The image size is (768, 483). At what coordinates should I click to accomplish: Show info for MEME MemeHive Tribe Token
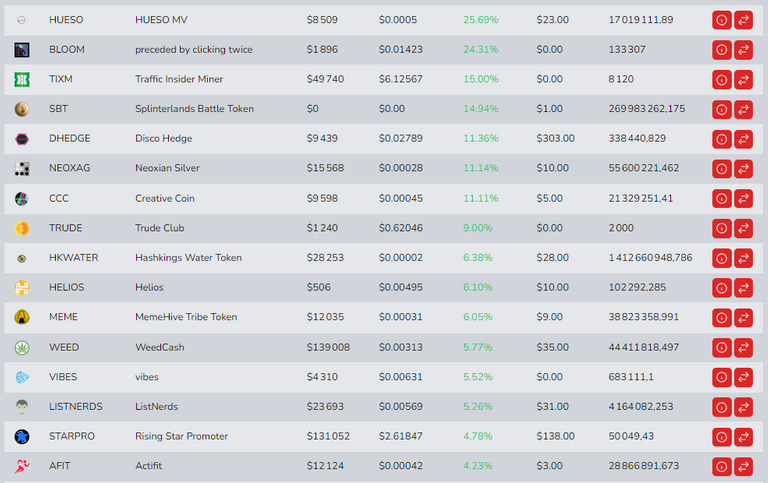(x=721, y=317)
